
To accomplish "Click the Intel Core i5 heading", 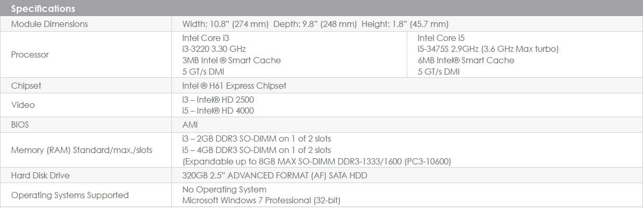I will tap(441, 38).
